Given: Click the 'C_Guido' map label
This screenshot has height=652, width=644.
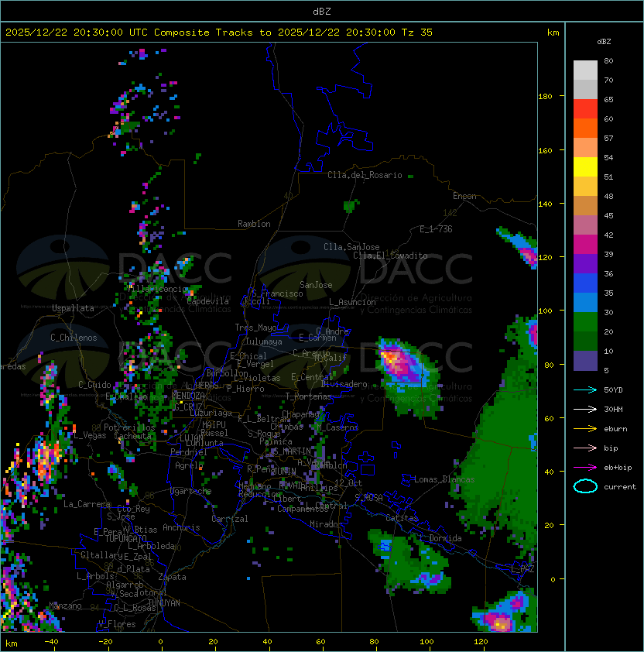Looking at the screenshot, I should [94, 385].
